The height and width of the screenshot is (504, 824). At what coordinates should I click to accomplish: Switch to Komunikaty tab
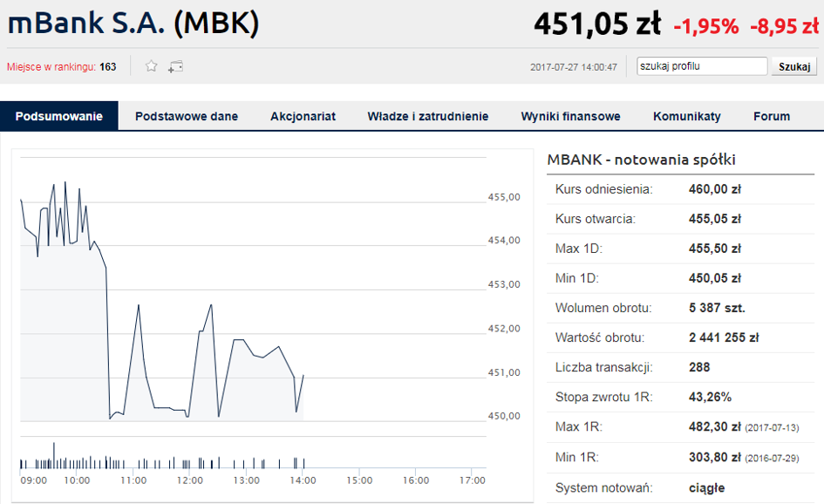(x=687, y=116)
